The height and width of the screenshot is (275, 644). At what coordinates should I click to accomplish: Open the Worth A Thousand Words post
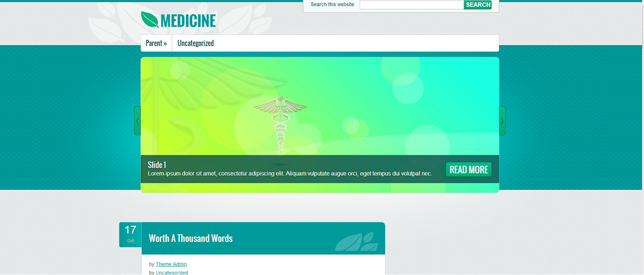click(x=191, y=238)
